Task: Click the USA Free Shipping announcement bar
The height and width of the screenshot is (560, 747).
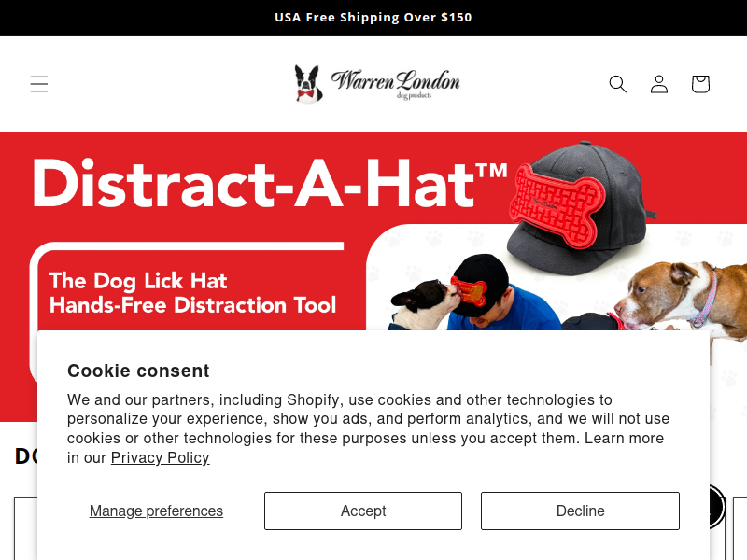Action: click(373, 18)
